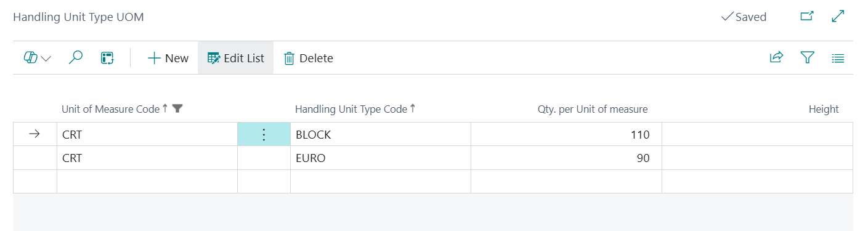Open row options for BLOCK row

click(264, 134)
